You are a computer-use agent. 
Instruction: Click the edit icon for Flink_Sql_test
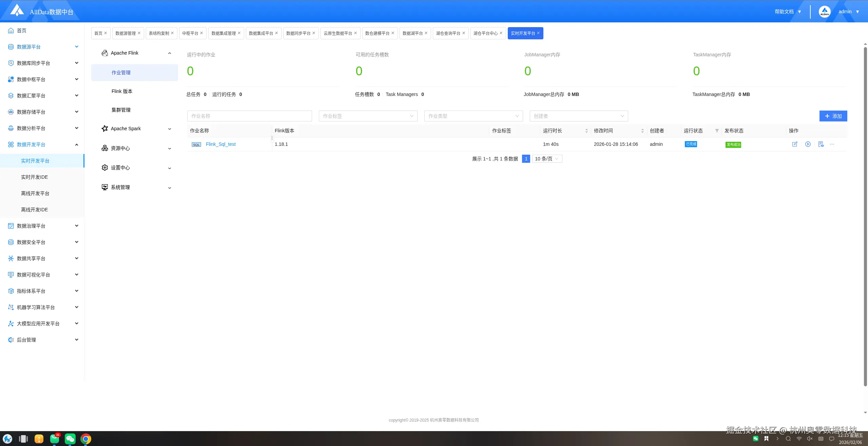tap(794, 144)
